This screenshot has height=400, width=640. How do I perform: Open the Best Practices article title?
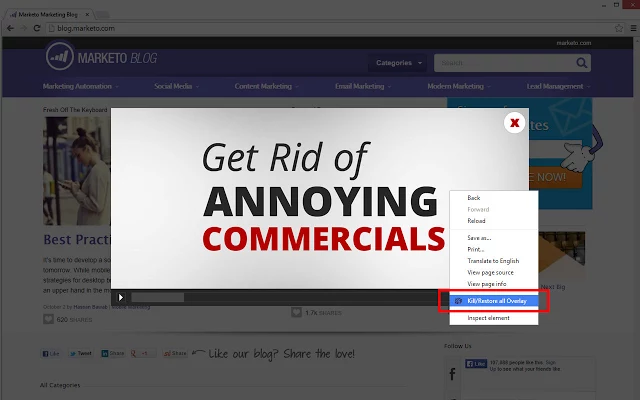pyautogui.click(x=77, y=240)
